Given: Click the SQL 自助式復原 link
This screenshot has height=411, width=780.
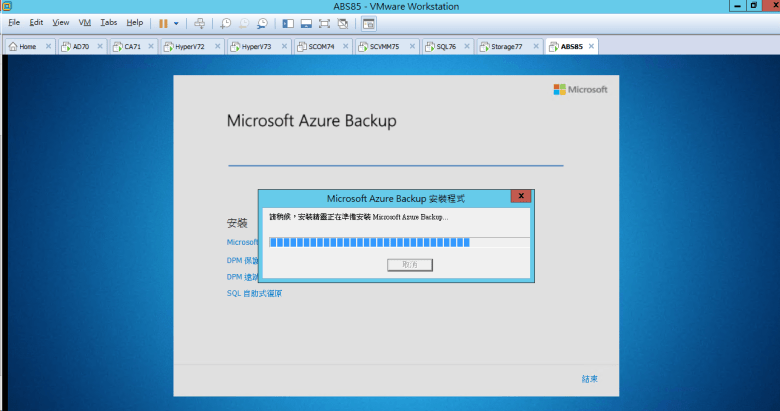Looking at the screenshot, I should click(x=254, y=293).
